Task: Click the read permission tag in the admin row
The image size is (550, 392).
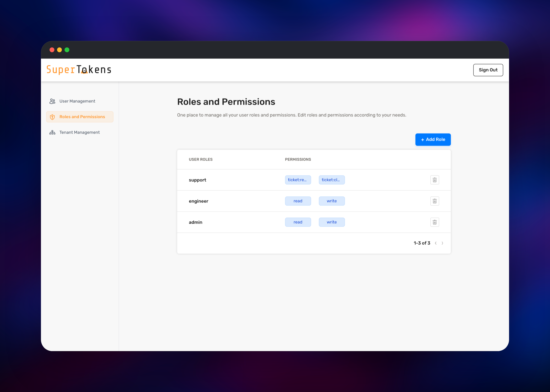Action: (x=298, y=222)
